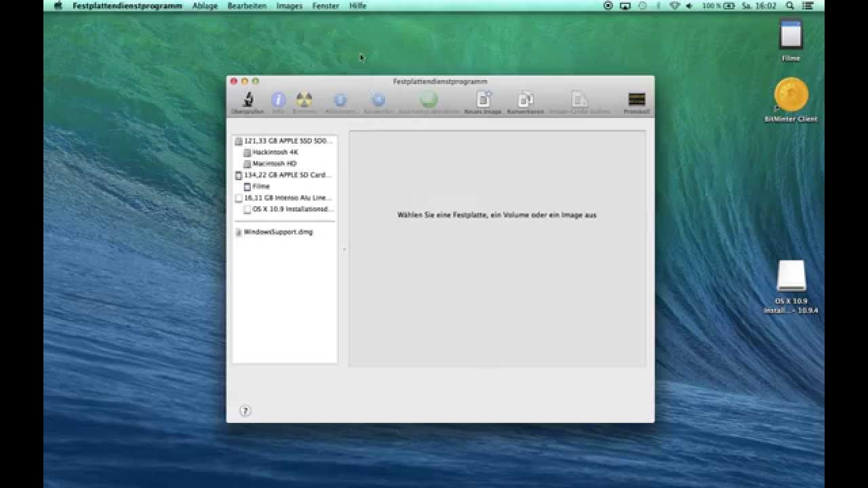
Task: Open the Hilfe menu
Action: (357, 5)
